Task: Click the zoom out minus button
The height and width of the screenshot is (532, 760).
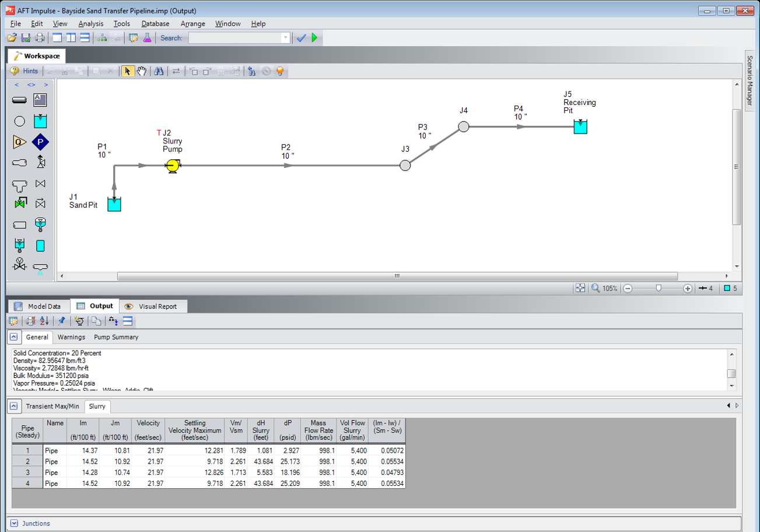Action: (628, 288)
